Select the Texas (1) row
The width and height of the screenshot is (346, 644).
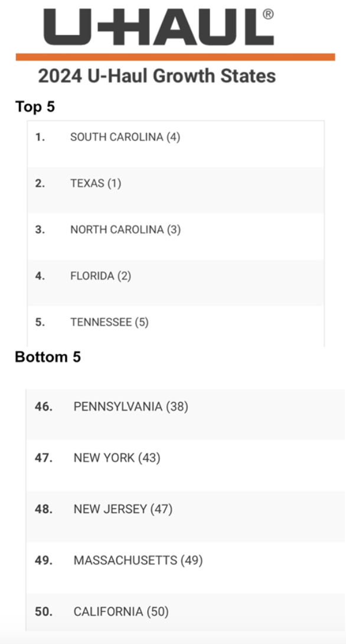[176, 190]
